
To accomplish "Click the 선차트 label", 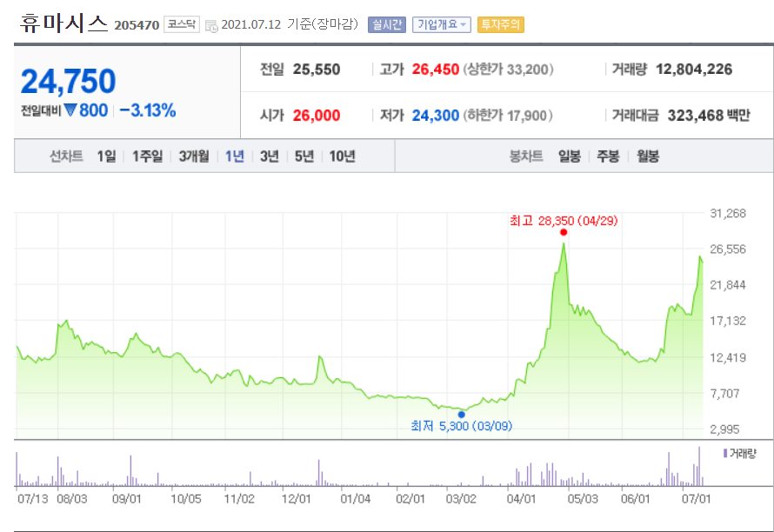I will (66, 156).
